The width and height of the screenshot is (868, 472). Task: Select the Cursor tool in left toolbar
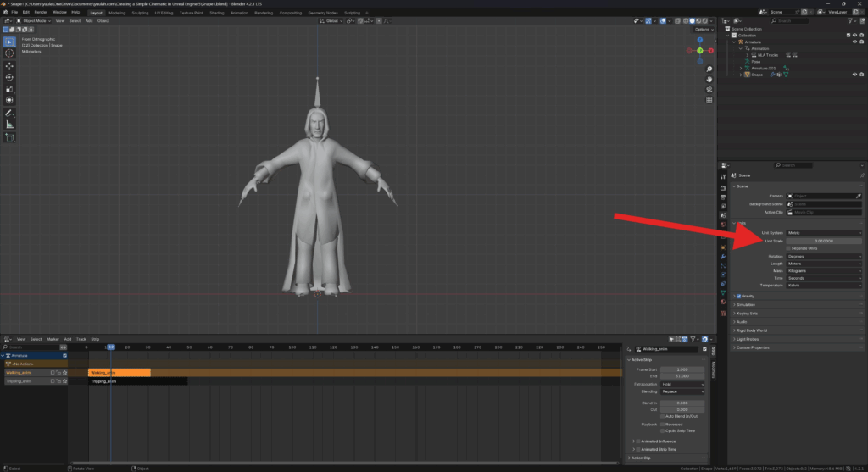click(x=9, y=53)
